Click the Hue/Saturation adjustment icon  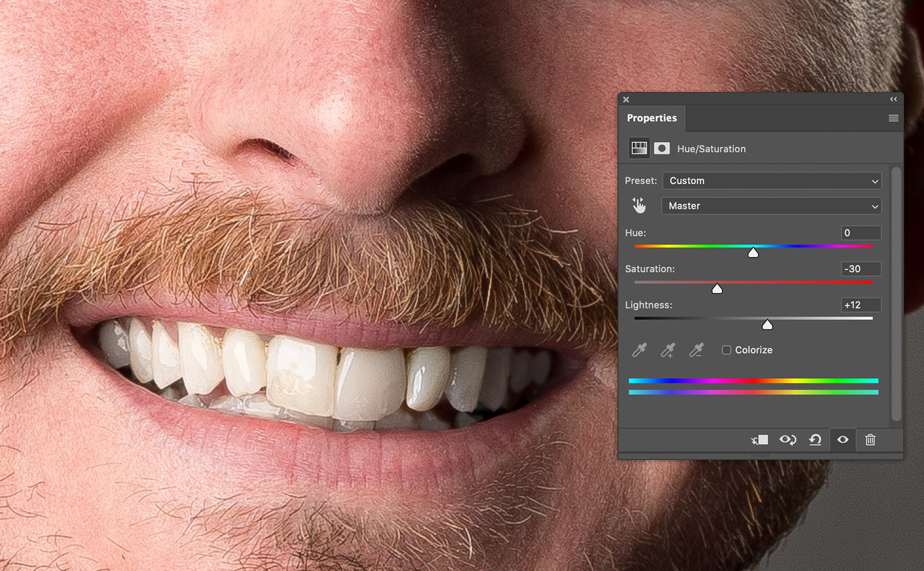tap(639, 148)
